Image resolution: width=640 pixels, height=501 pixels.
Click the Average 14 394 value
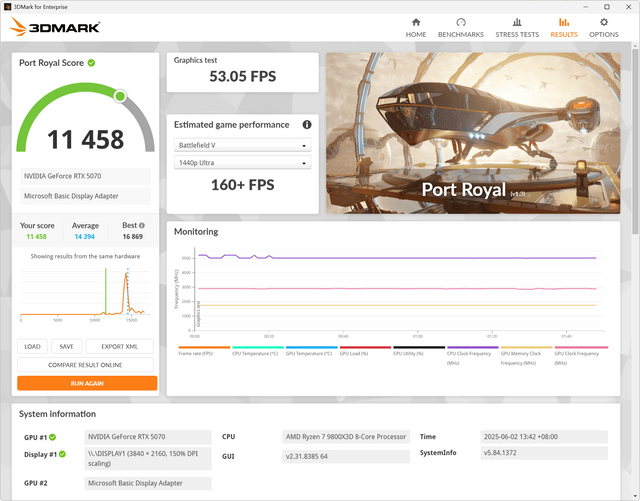click(84, 237)
